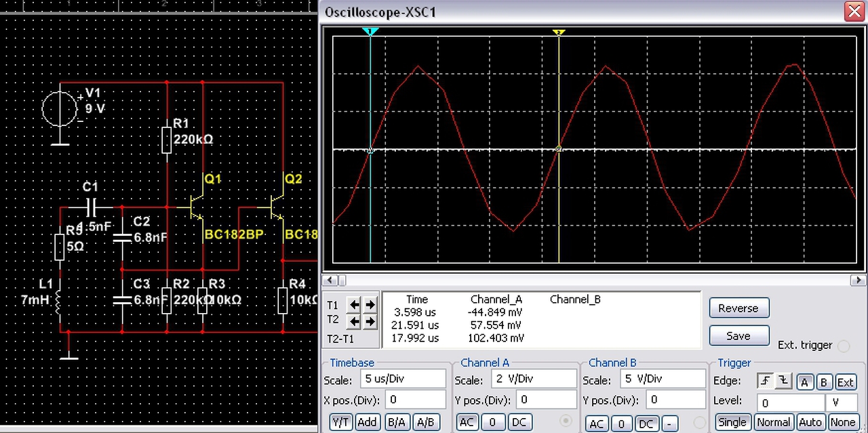Move cursor T2 left with its arrow
This screenshot has height=433, width=868.
tap(354, 321)
